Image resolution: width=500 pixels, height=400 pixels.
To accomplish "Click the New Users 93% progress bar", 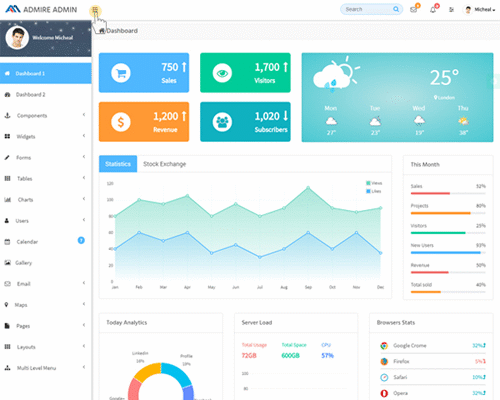I will tap(448, 253).
